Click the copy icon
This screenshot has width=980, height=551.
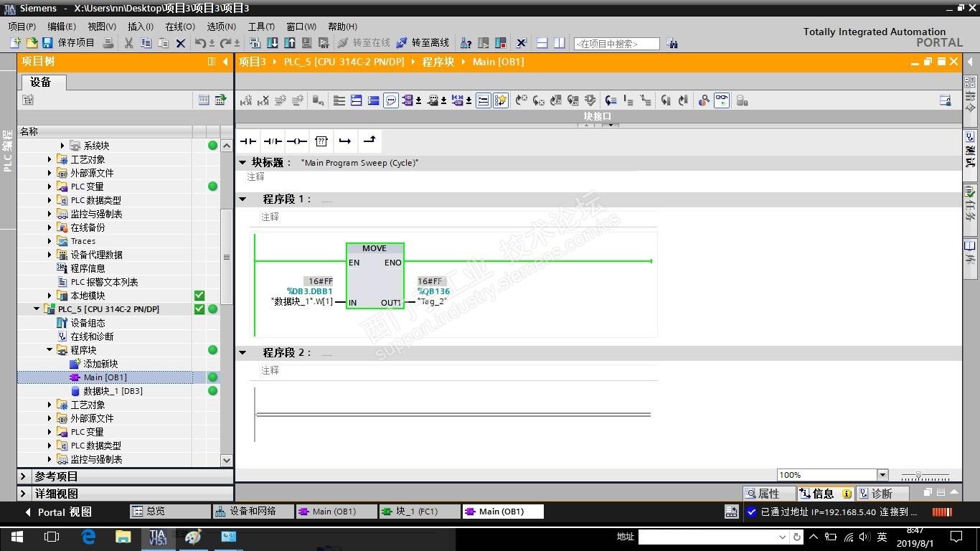pos(146,43)
